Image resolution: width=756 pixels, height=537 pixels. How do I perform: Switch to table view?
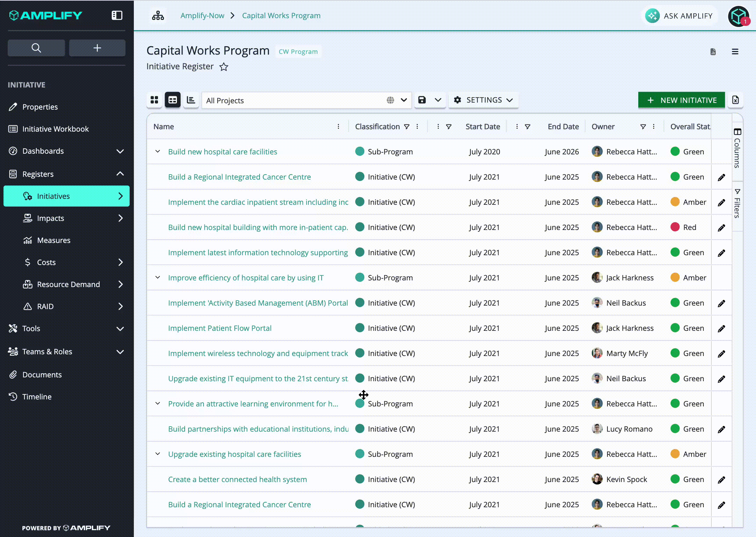173,100
